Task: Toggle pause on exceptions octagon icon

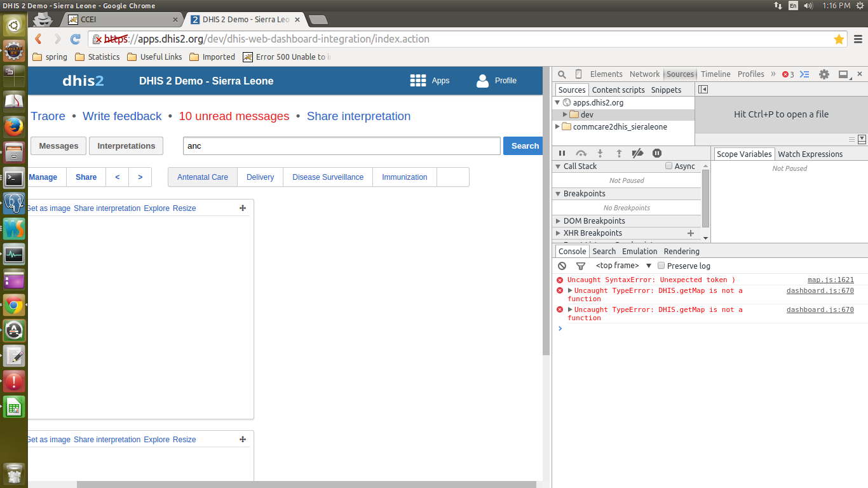Action: pyautogui.click(x=657, y=153)
